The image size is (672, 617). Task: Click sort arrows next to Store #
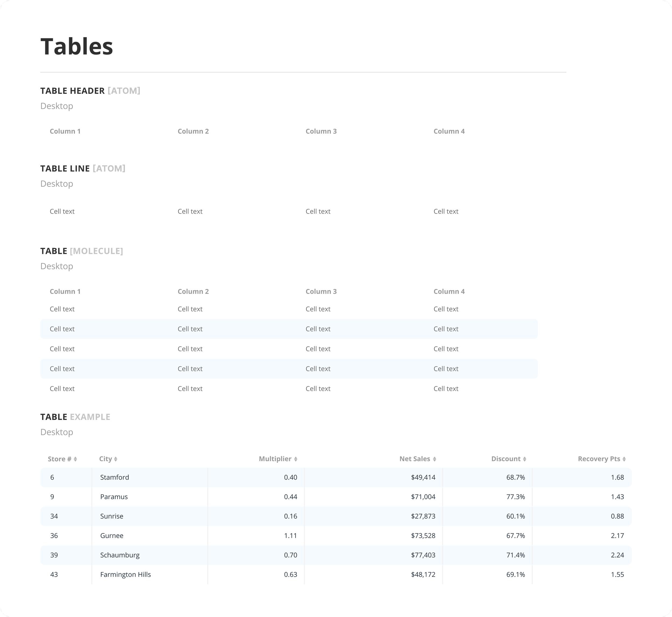(76, 459)
